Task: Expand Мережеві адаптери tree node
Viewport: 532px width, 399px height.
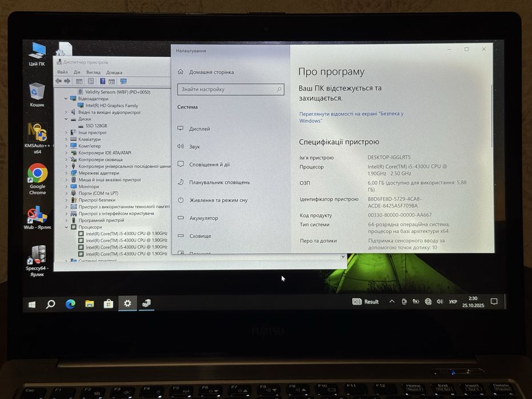Action: pos(66,173)
